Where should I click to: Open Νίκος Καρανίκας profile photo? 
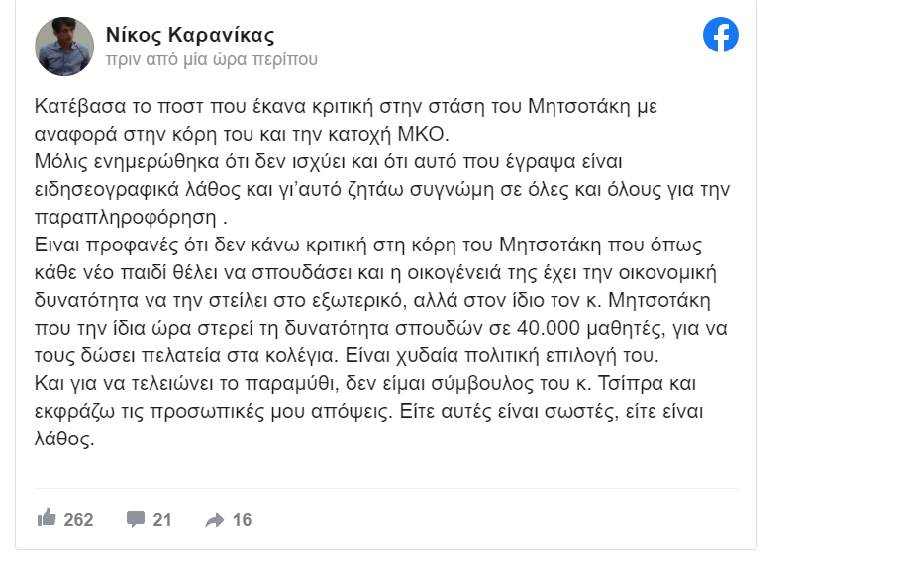64,47
